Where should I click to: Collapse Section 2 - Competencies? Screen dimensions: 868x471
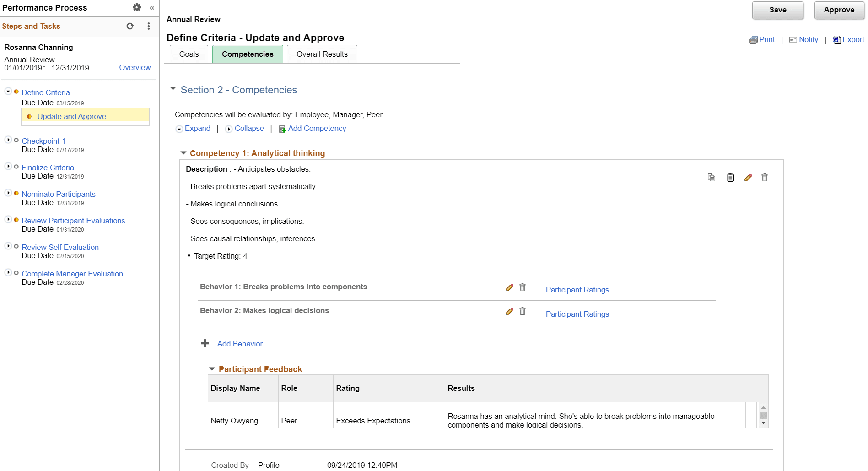173,89
